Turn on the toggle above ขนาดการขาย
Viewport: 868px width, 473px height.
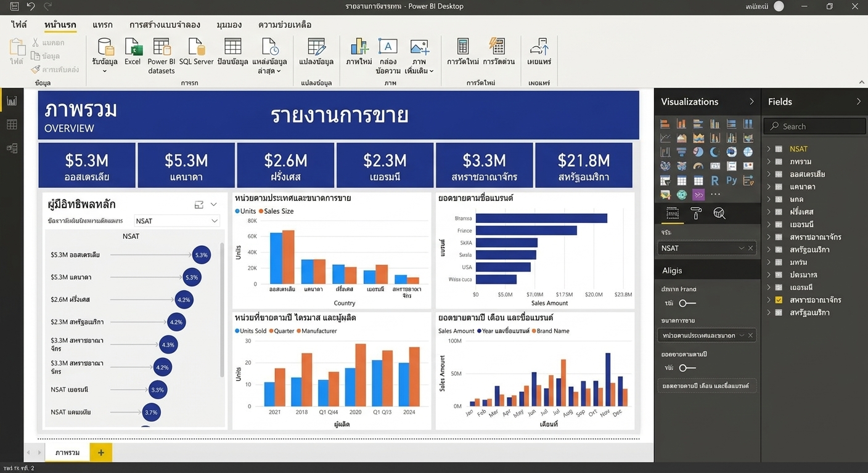pos(687,303)
